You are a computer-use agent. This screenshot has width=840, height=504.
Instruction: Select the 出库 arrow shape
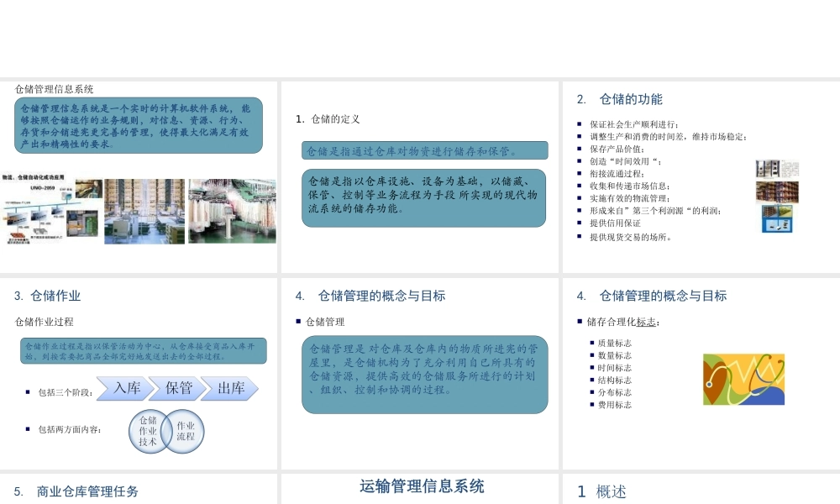coord(231,389)
